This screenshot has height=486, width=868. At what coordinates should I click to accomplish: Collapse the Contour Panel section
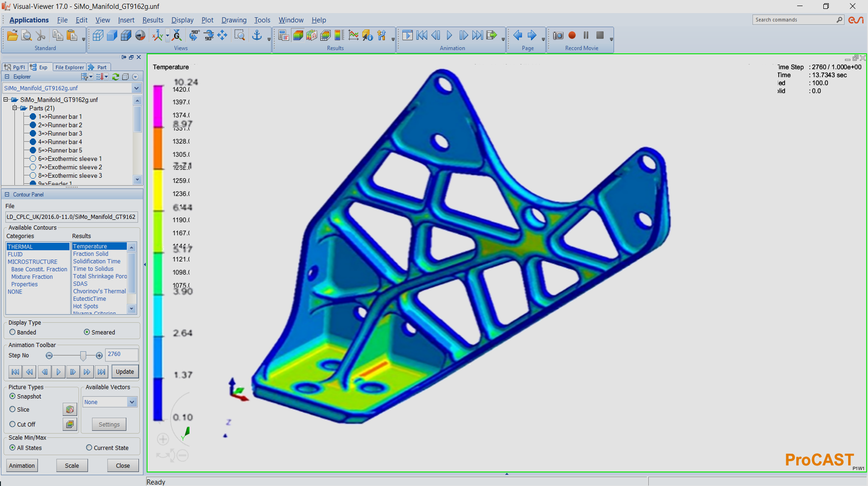pos(7,195)
